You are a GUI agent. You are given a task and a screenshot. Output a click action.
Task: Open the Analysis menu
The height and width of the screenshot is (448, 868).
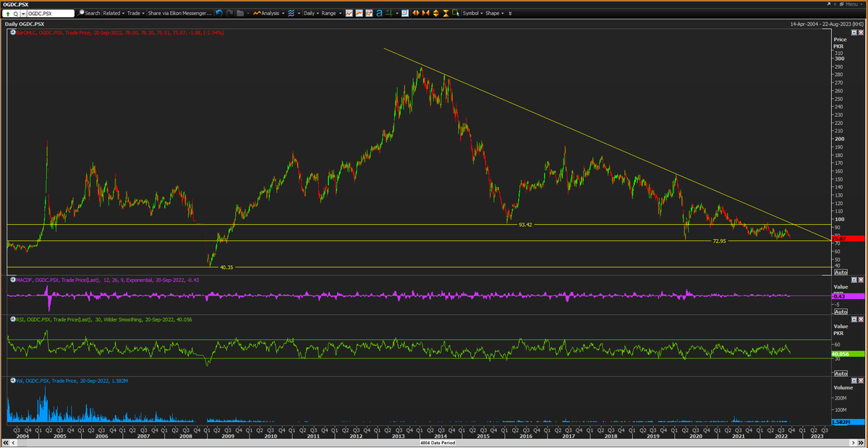point(272,13)
